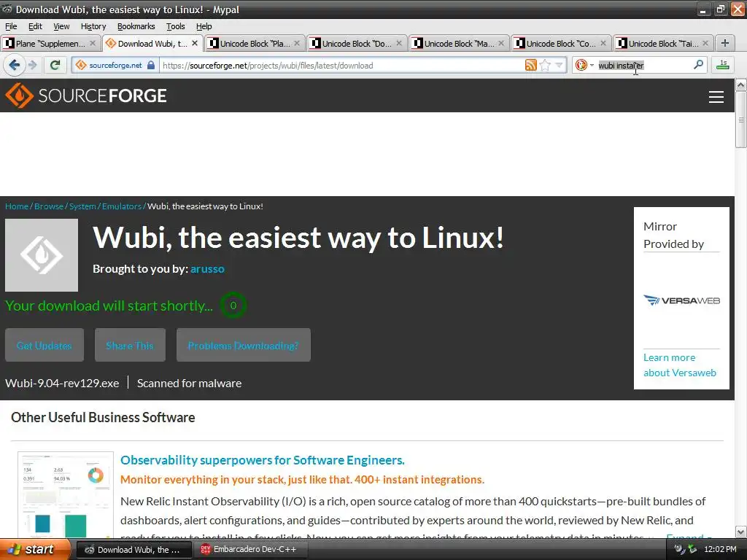Follow the Browse breadcrumb link
The height and width of the screenshot is (560, 747).
pos(49,206)
